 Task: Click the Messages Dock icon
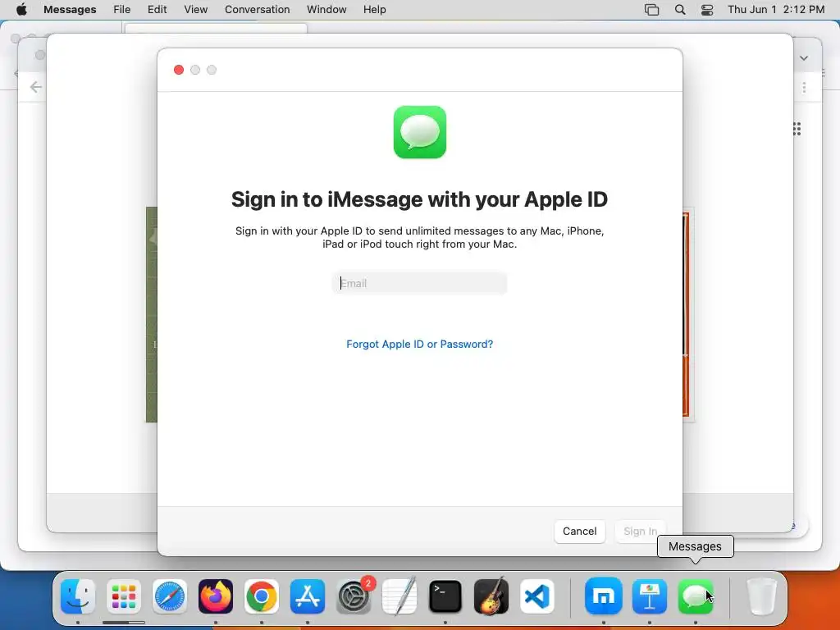[696, 596]
